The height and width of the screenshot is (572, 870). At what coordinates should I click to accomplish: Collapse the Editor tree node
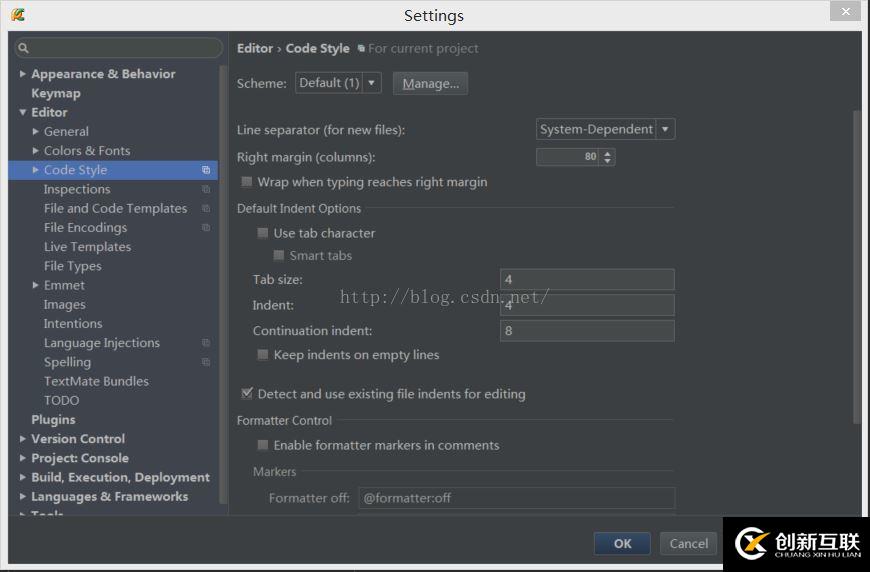pyautogui.click(x=23, y=112)
